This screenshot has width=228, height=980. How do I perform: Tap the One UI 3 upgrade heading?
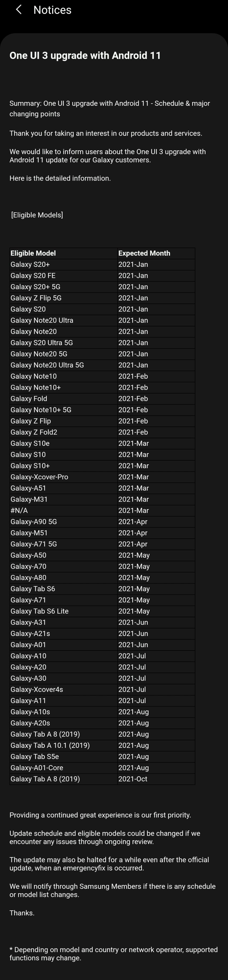point(85,56)
